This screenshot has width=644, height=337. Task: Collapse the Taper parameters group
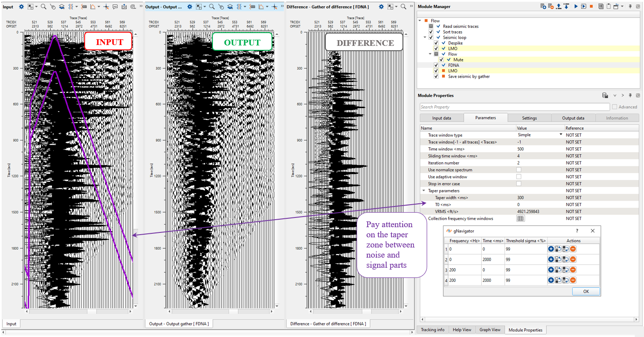click(x=424, y=191)
